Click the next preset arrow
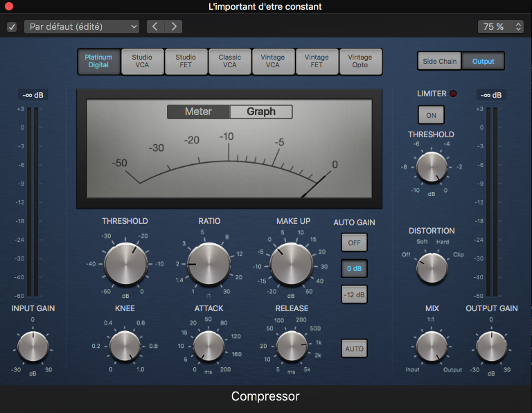The width and height of the screenshot is (532, 413). 173,27
